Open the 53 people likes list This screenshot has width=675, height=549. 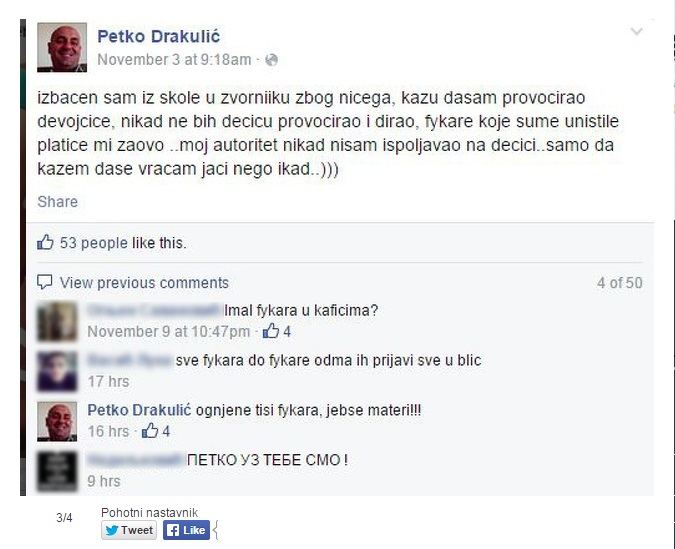pyautogui.click(x=93, y=243)
